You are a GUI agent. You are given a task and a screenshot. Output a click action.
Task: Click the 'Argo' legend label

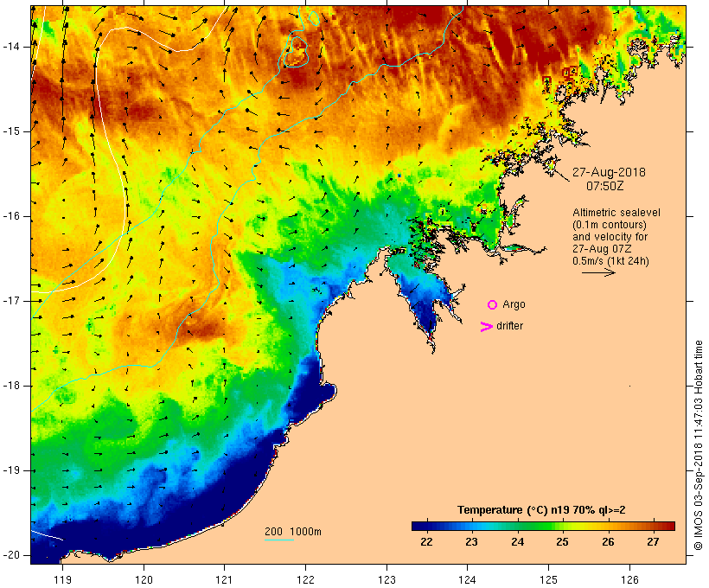tap(514, 305)
